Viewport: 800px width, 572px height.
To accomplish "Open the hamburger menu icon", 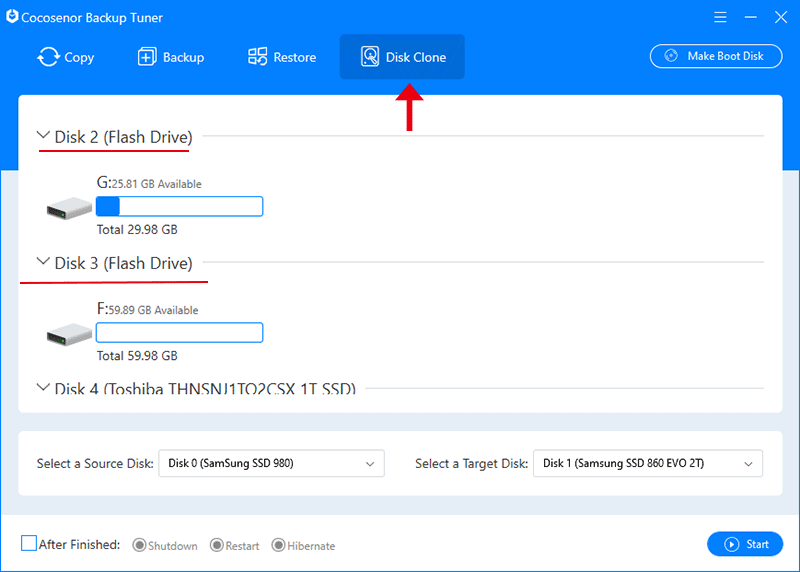I will [x=720, y=17].
